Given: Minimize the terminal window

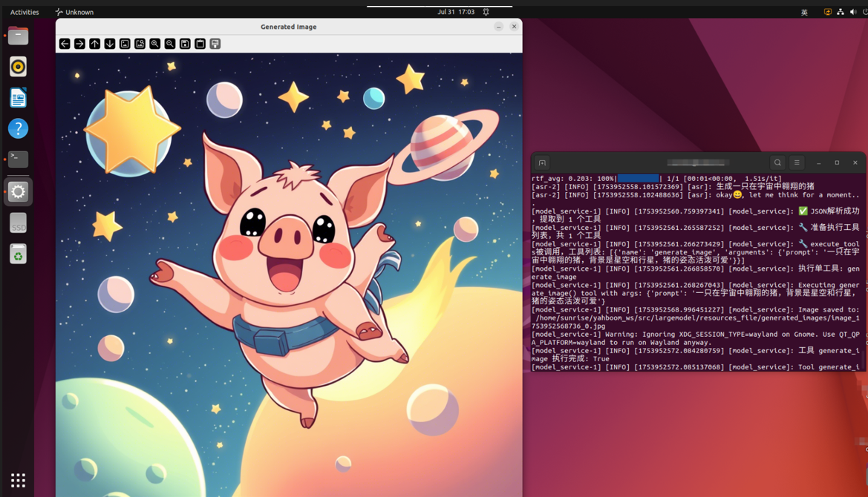Looking at the screenshot, I should pos(819,162).
